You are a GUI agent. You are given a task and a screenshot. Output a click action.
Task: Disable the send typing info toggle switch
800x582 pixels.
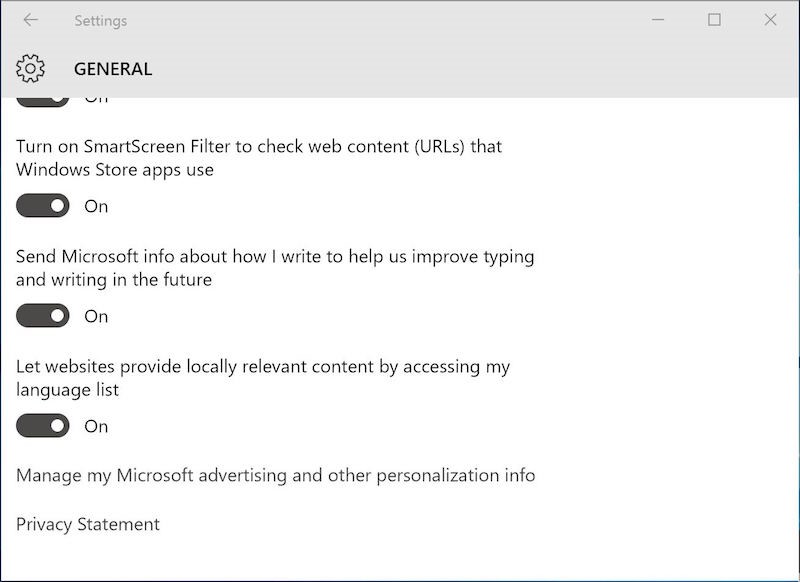[43, 316]
